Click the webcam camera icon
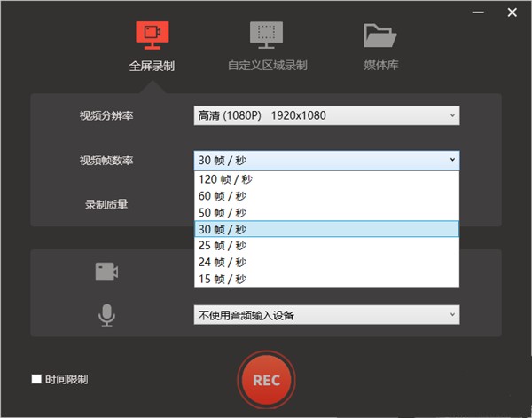This screenshot has height=418, width=532. [x=106, y=272]
